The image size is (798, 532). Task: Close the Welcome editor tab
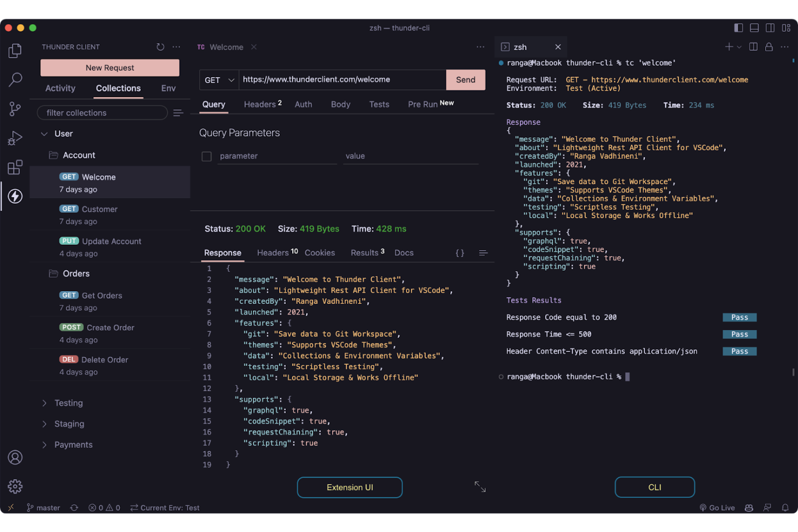click(x=254, y=47)
